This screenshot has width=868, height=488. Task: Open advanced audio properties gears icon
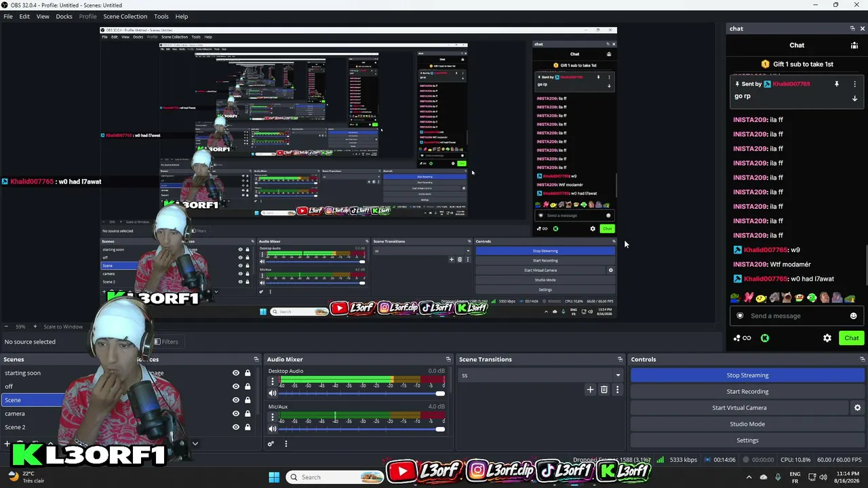pos(271,444)
